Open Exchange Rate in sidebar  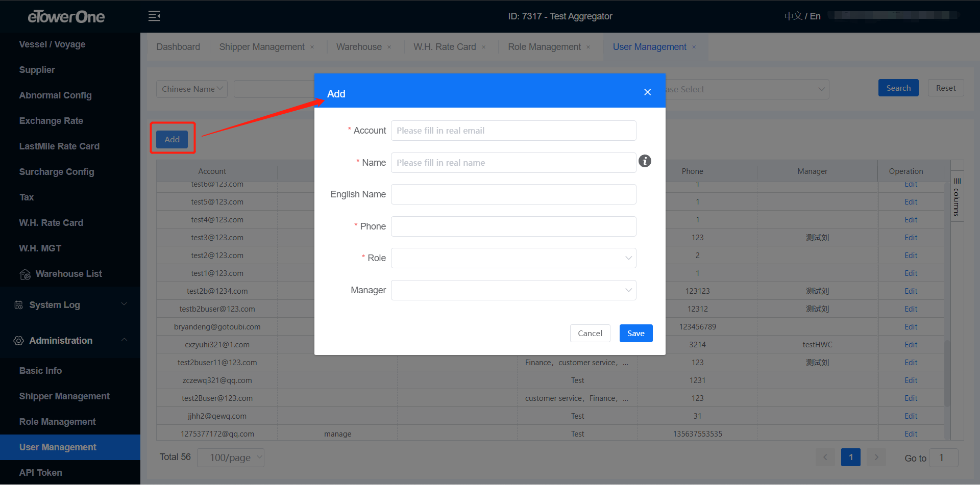point(51,121)
